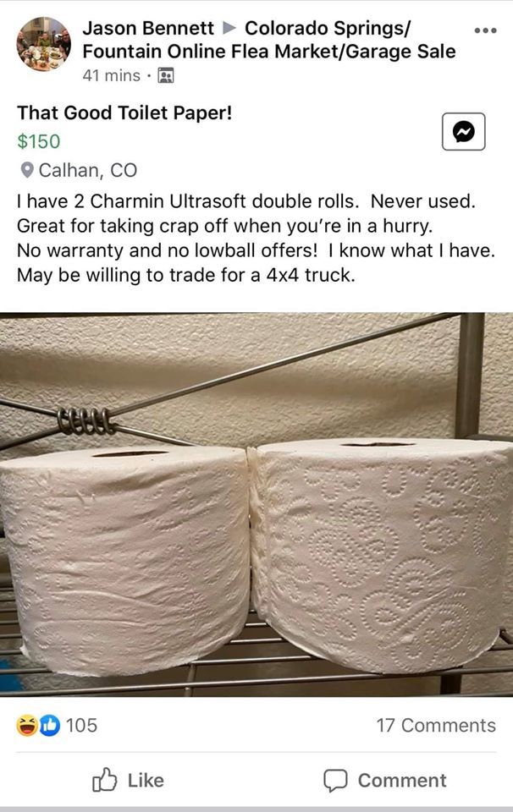Click the blue thumbs-up reaction icon

click(50, 725)
